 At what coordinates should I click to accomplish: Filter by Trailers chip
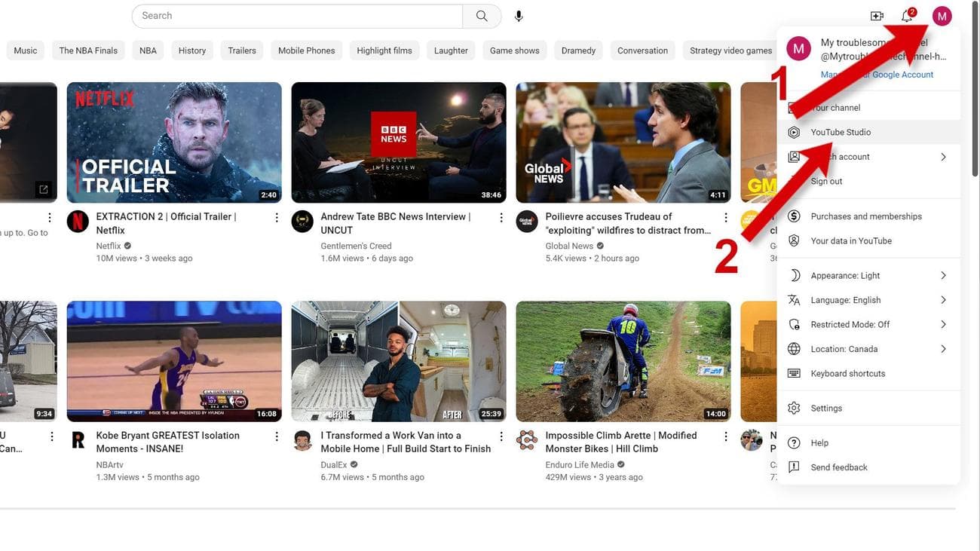(242, 51)
